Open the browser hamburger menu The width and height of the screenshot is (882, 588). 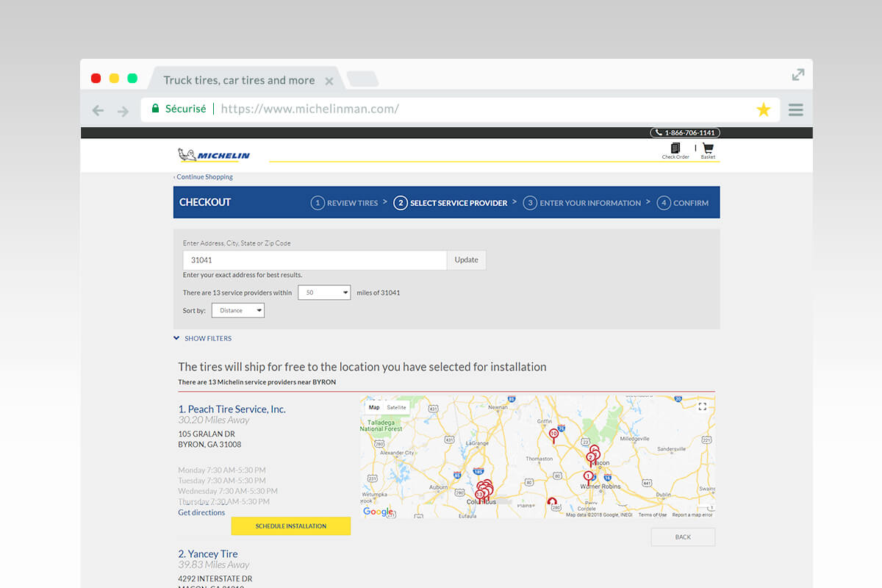(795, 110)
